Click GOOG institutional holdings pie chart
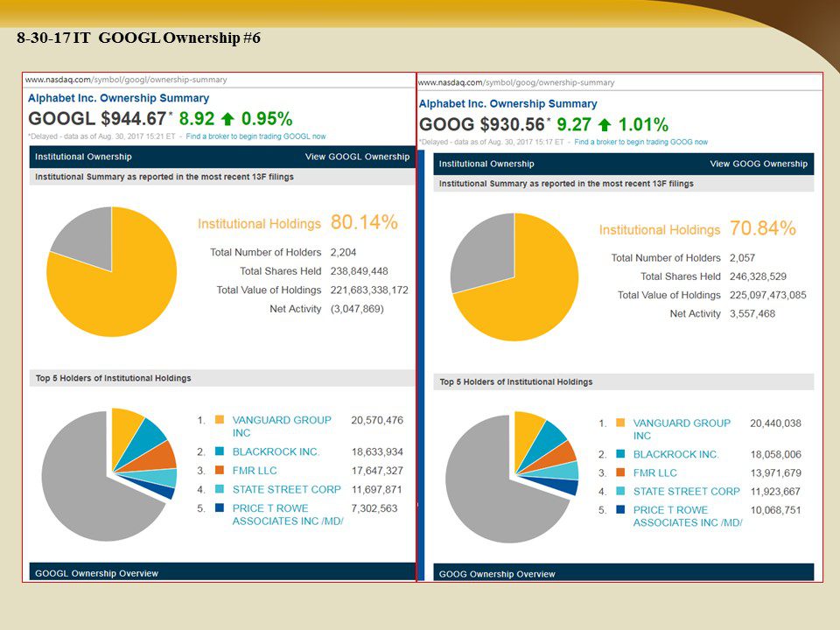Viewport: 840px width, 630px height. (x=514, y=277)
